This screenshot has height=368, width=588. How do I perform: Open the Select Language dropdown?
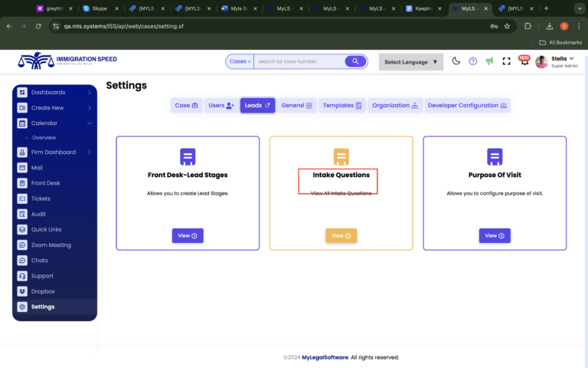click(411, 62)
